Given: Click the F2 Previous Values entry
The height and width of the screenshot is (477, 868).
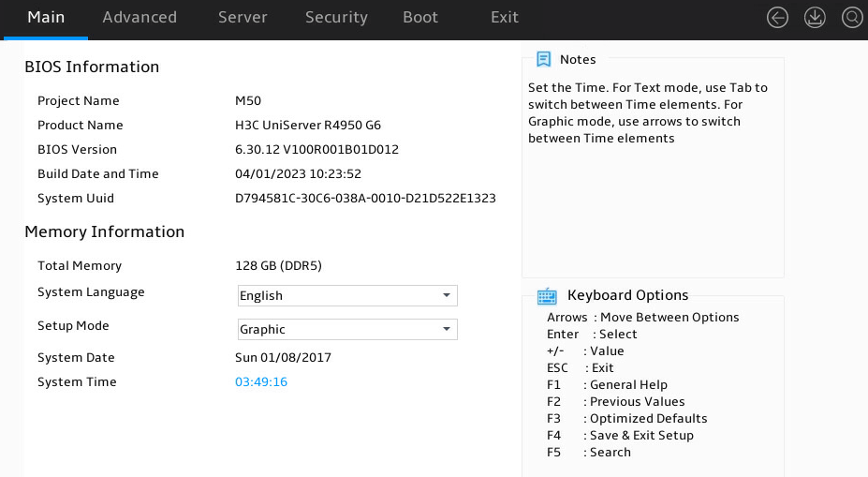Looking at the screenshot, I should pos(615,402).
